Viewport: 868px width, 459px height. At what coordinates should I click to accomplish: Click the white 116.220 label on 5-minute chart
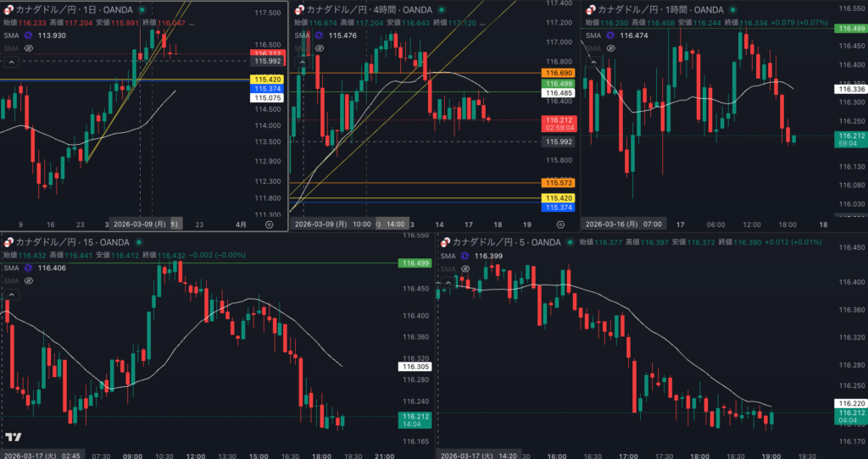pos(851,404)
